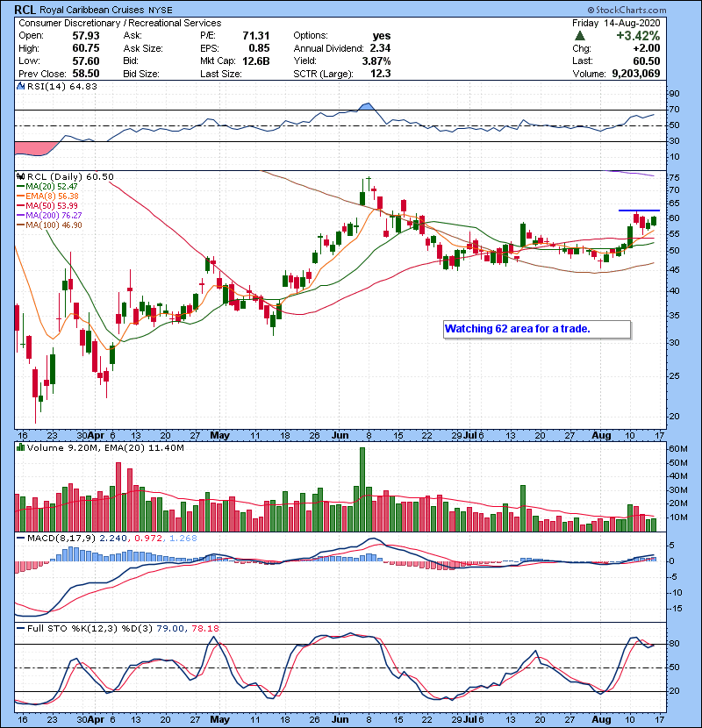Click the Prev Close 58.50 value
The image size is (702, 728).
[x=86, y=74]
